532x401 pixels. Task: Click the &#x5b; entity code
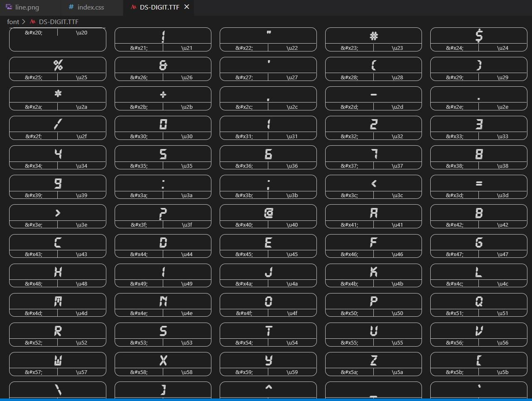pos(455,372)
